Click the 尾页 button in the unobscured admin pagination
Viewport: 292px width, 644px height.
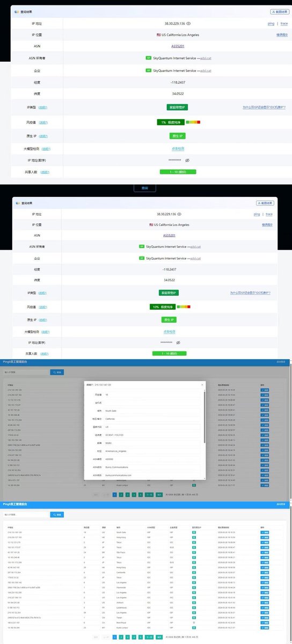pos(159,637)
